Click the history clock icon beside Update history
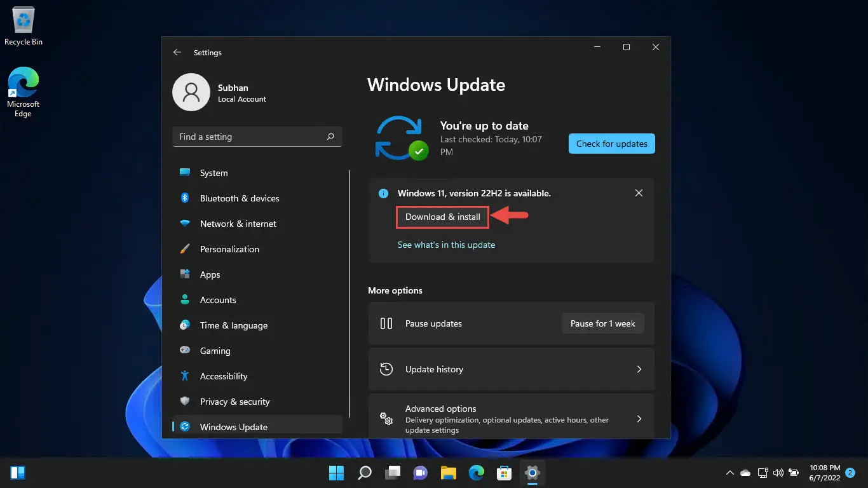Screen dimensions: 868x488 tap(386, 369)
